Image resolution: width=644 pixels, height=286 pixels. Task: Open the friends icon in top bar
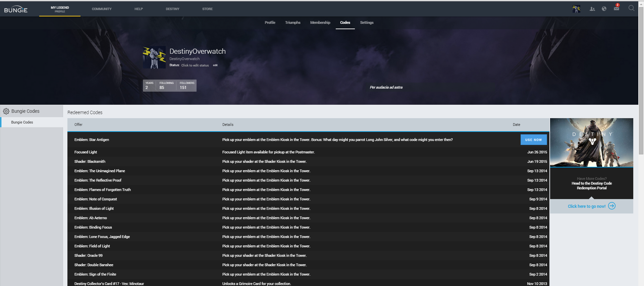pyautogui.click(x=592, y=9)
